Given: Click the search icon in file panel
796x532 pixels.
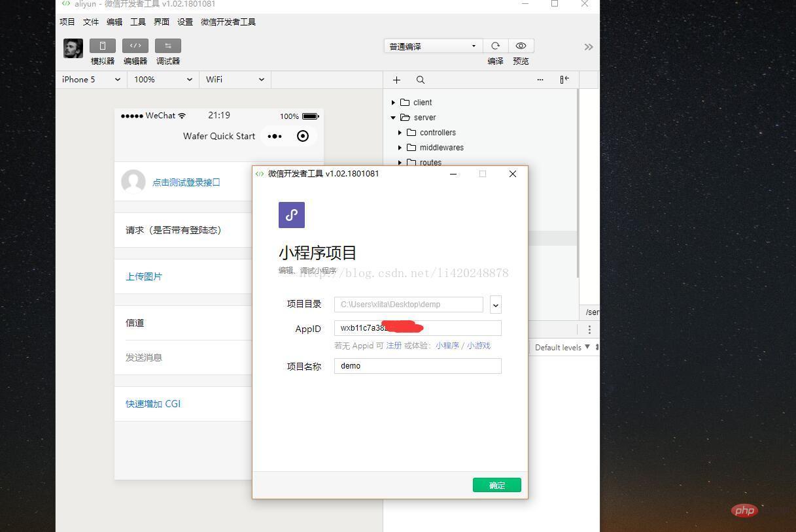Looking at the screenshot, I should point(421,80).
